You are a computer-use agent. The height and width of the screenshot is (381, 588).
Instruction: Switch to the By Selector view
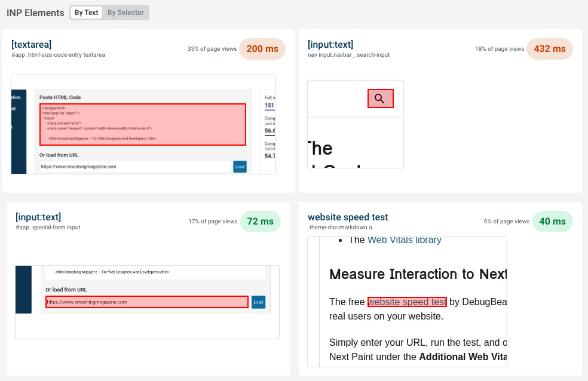pos(125,13)
